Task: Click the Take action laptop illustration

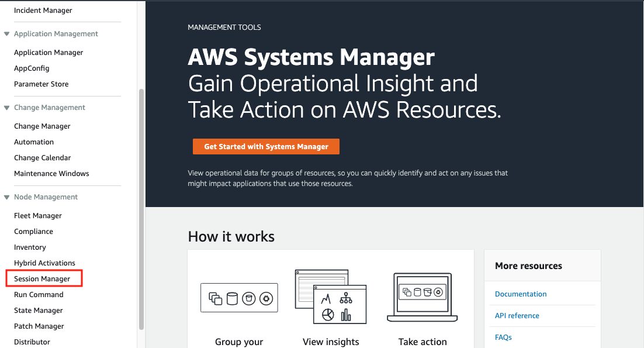Action: 422,297
